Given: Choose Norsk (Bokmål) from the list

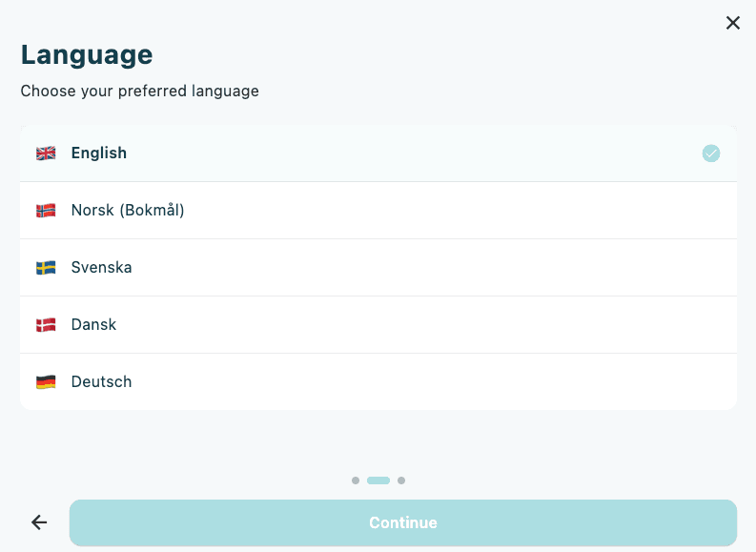Looking at the screenshot, I should 378,210.
